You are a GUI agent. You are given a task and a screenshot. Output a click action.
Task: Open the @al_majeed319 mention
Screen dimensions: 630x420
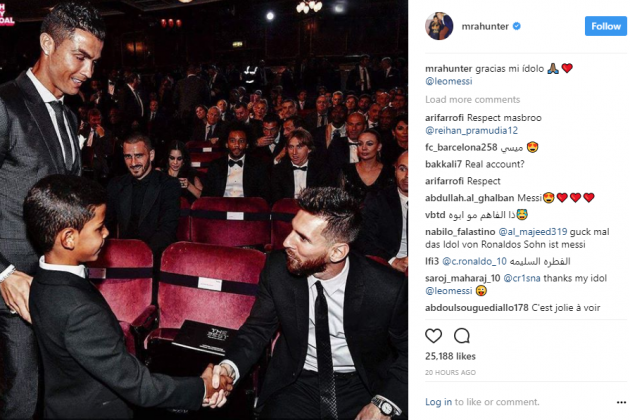click(x=533, y=232)
